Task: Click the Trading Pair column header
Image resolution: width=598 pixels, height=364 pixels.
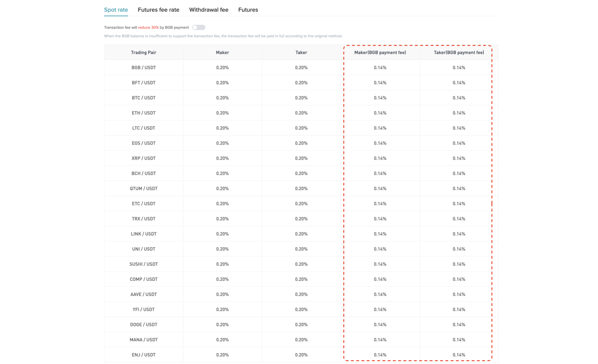Action: pos(143,52)
